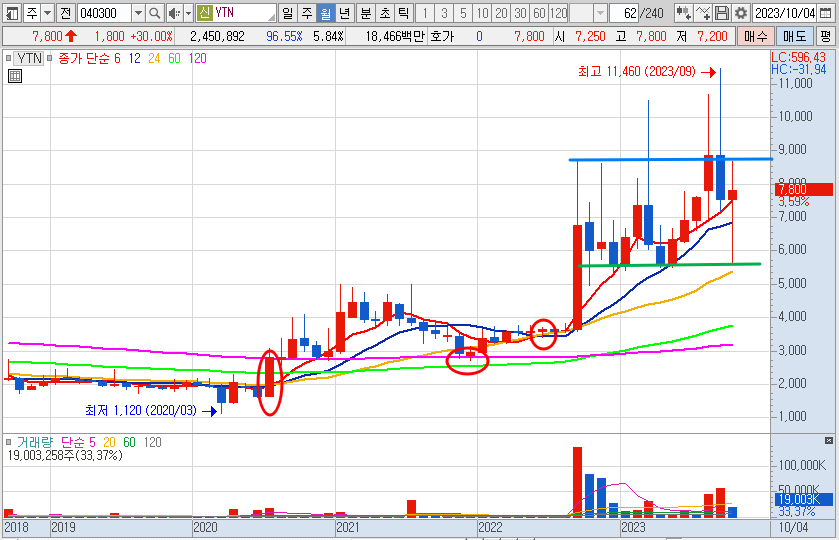Click the small square toggle before YTN label
Screen dimensions: 839x540
point(9,58)
